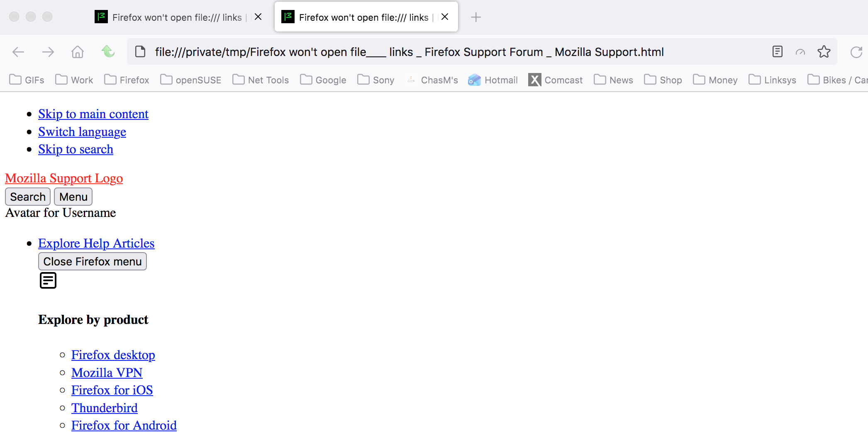Open the home page icon
This screenshot has width=868, height=433.
tap(78, 52)
